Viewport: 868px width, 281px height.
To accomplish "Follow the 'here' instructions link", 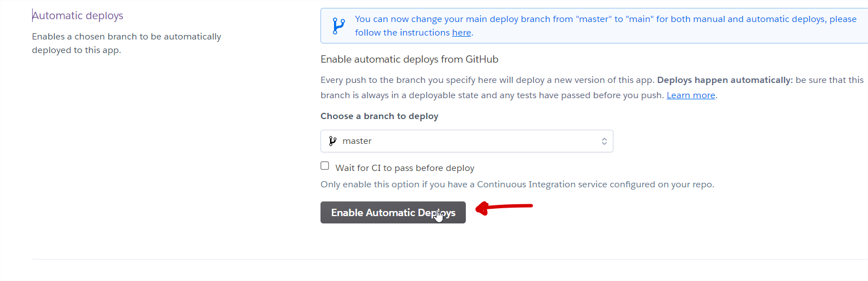I will click(x=461, y=33).
